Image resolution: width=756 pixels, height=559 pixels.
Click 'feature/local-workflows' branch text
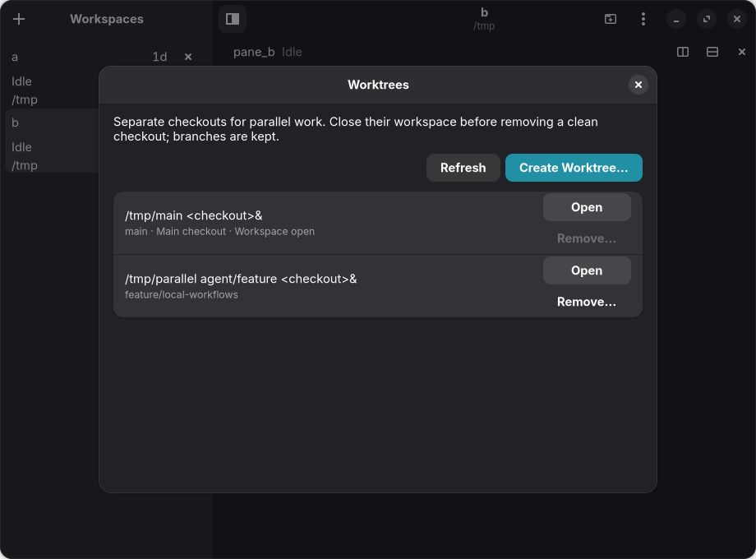[182, 294]
